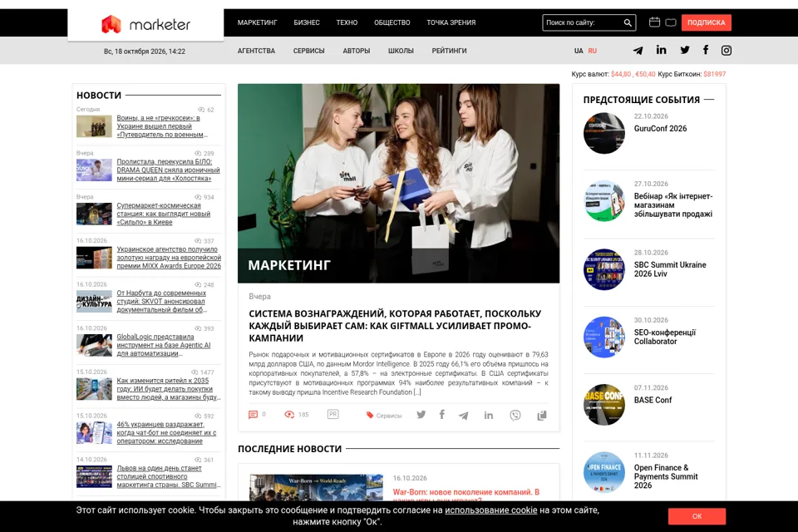Open the Twitter icon in header

point(685,50)
